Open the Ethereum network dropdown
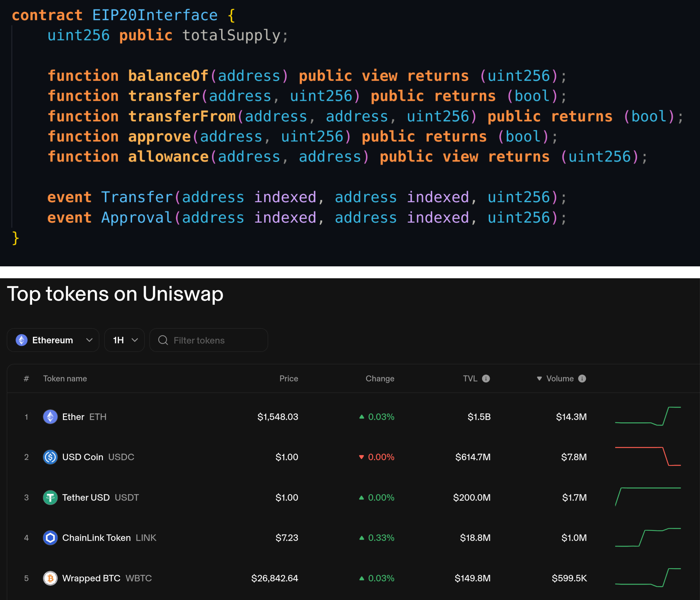This screenshot has width=700, height=600. (53, 340)
